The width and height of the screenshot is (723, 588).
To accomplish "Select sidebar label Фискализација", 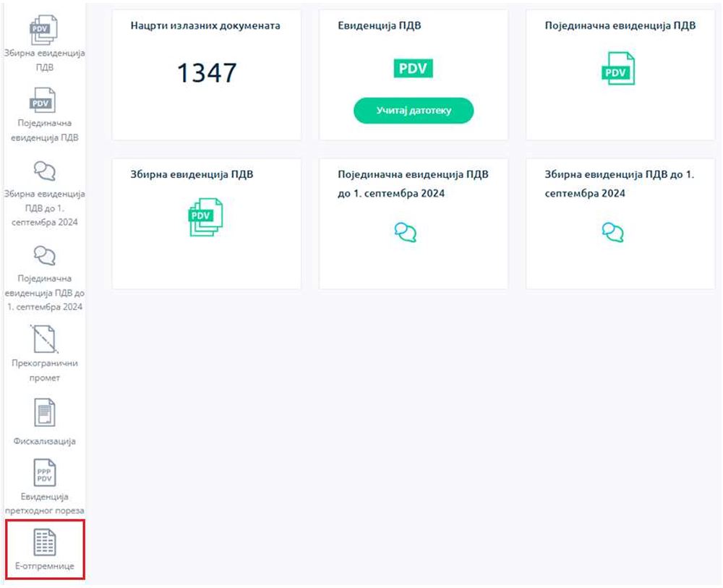I will coord(44,441).
